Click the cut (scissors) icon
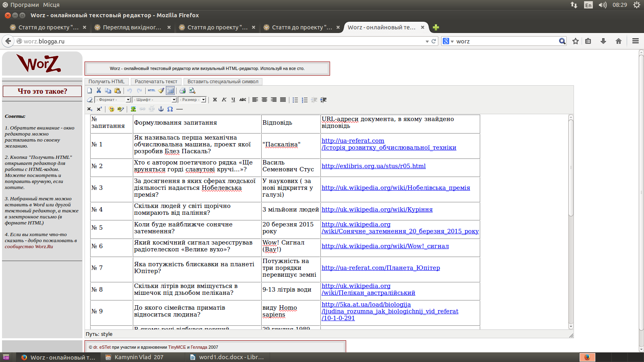The image size is (644, 362). click(99, 90)
